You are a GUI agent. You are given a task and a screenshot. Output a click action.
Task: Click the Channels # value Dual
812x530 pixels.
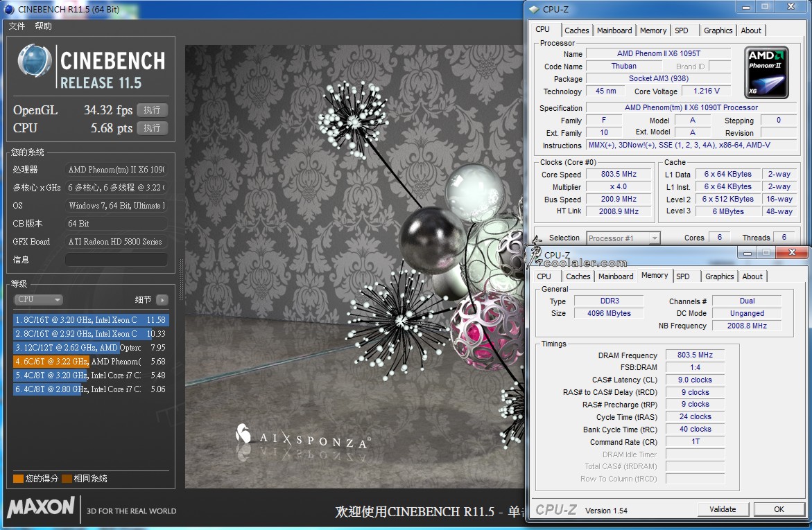[x=747, y=301]
